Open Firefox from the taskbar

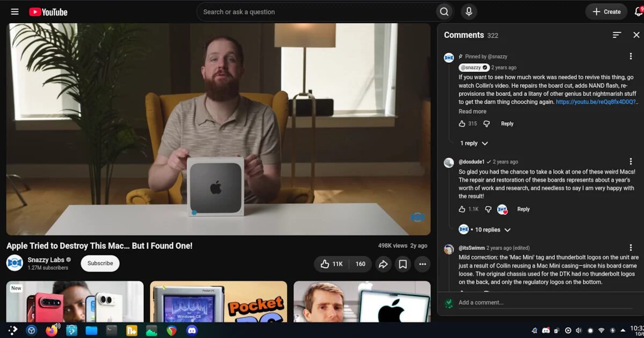[x=52, y=330]
